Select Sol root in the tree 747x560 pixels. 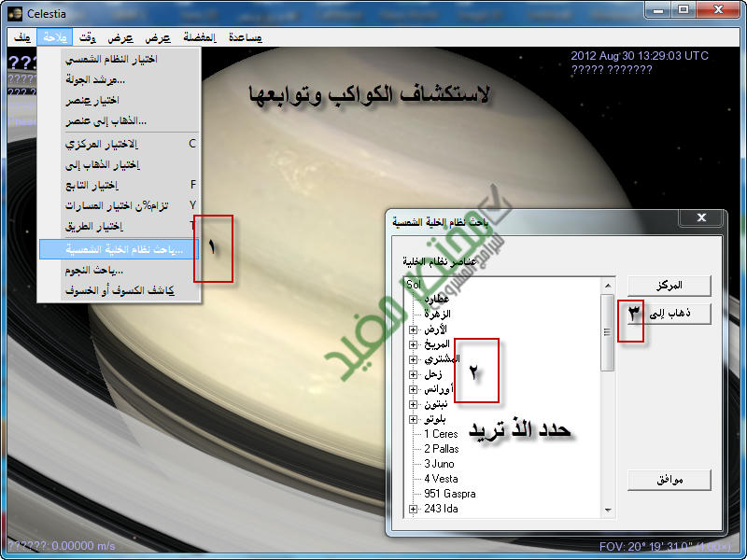414,285
